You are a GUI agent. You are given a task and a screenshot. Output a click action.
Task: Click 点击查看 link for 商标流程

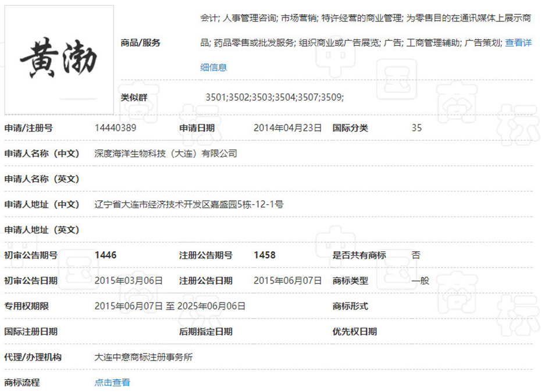(112, 382)
